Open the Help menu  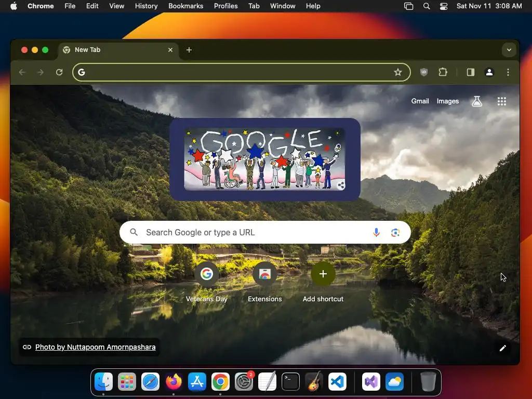[x=313, y=6]
